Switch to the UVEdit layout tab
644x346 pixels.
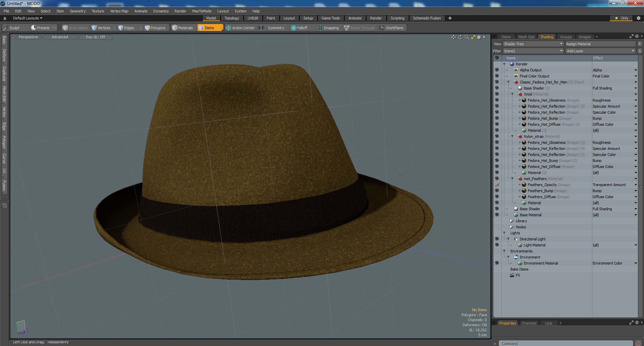click(x=253, y=18)
